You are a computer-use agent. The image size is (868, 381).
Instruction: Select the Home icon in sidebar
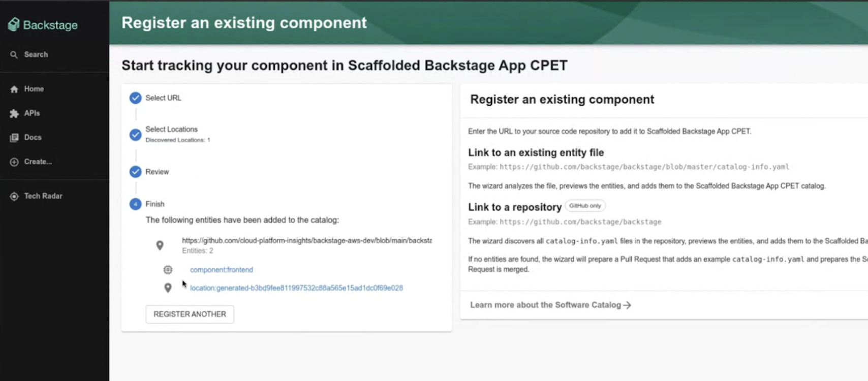coord(14,89)
